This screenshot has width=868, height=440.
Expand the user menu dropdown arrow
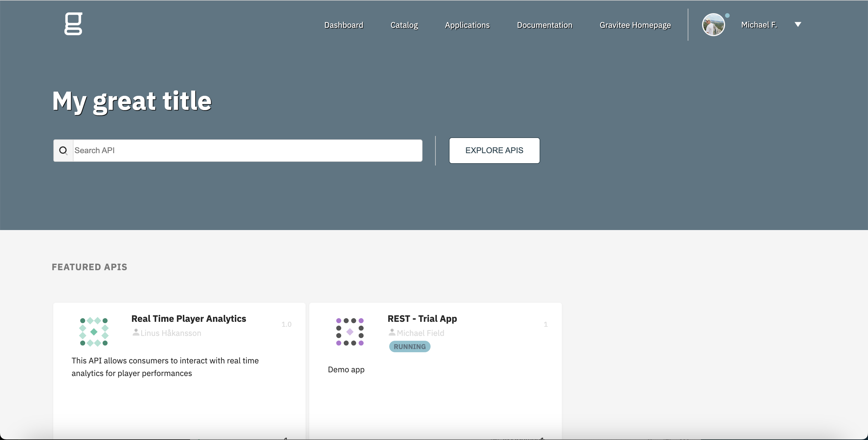pyautogui.click(x=798, y=25)
